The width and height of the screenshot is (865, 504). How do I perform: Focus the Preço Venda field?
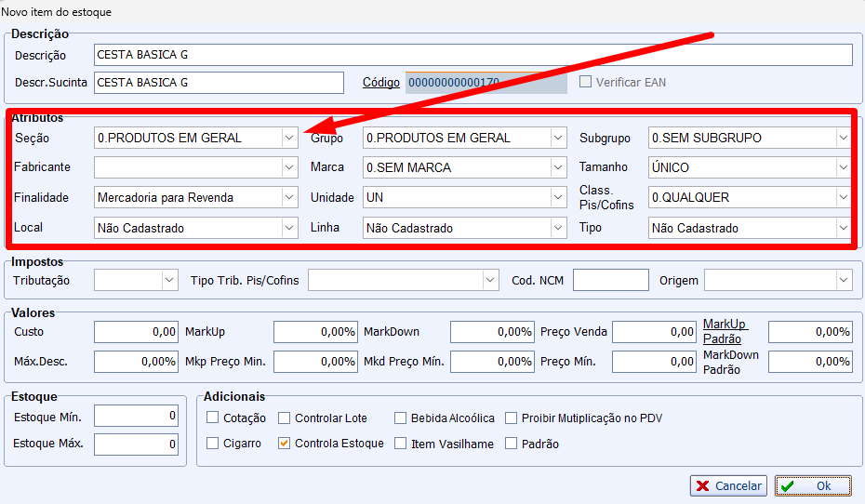(654, 332)
